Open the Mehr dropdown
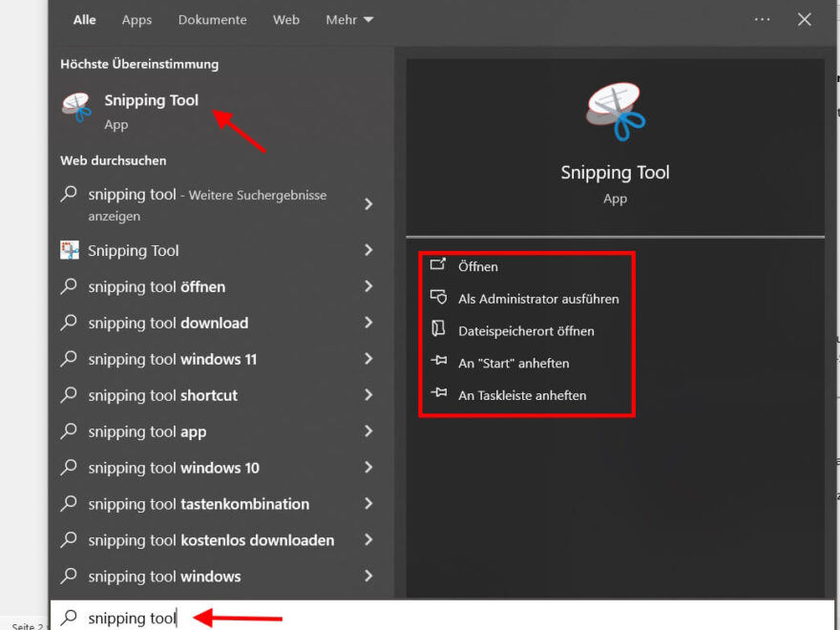The height and width of the screenshot is (630, 840). pos(349,20)
